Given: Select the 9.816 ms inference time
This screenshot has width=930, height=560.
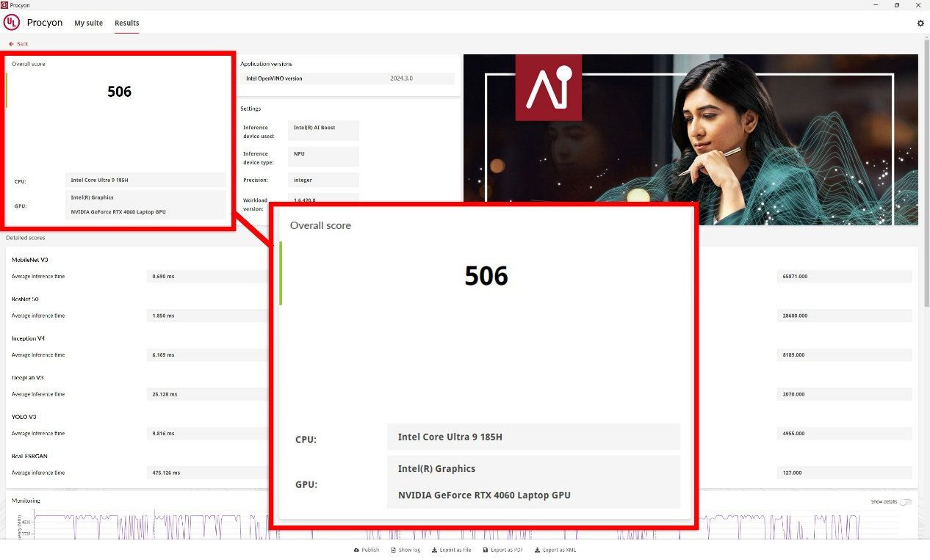Looking at the screenshot, I should tap(163, 434).
